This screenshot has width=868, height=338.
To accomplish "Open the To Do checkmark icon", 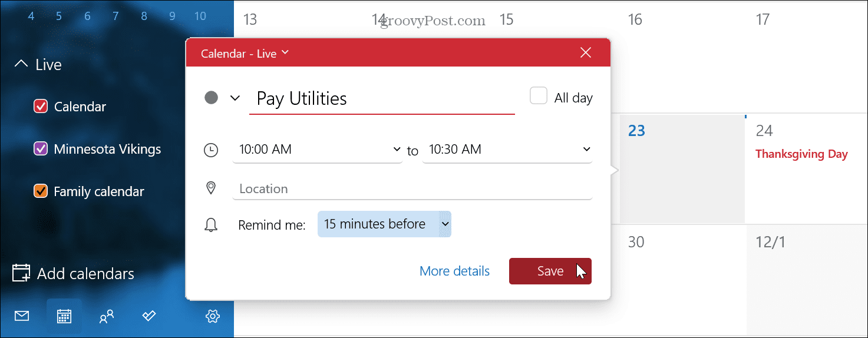I will (149, 316).
